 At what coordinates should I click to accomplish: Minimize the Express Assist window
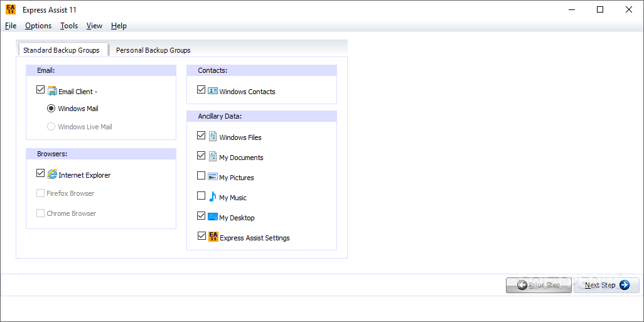(x=571, y=10)
